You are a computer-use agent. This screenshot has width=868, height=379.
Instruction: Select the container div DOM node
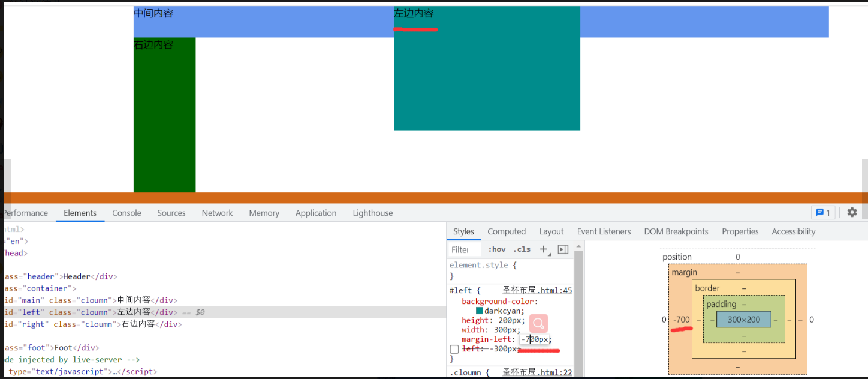(40, 288)
